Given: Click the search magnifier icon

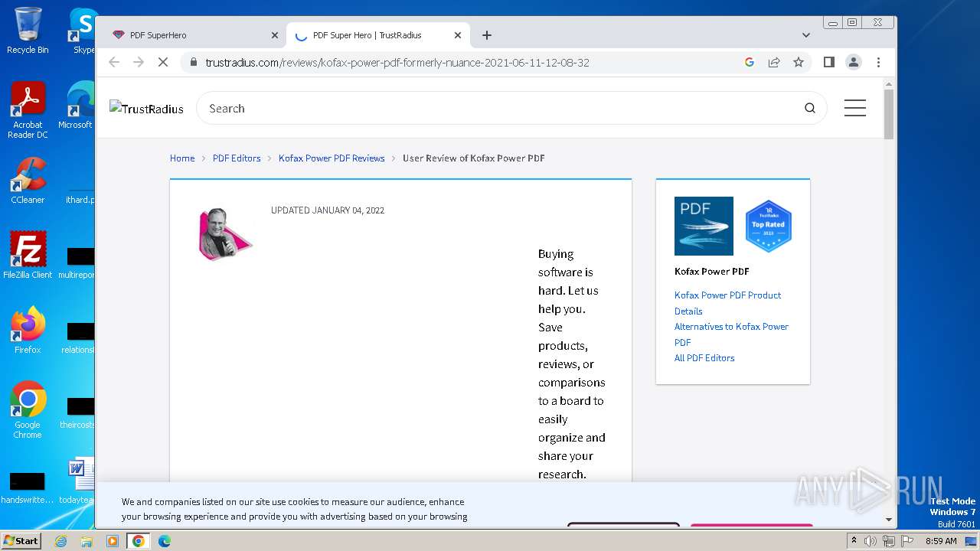Looking at the screenshot, I should (810, 108).
